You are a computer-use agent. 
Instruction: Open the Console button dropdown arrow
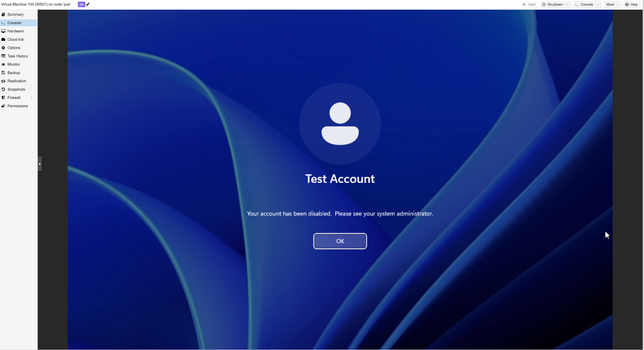[x=598, y=5]
